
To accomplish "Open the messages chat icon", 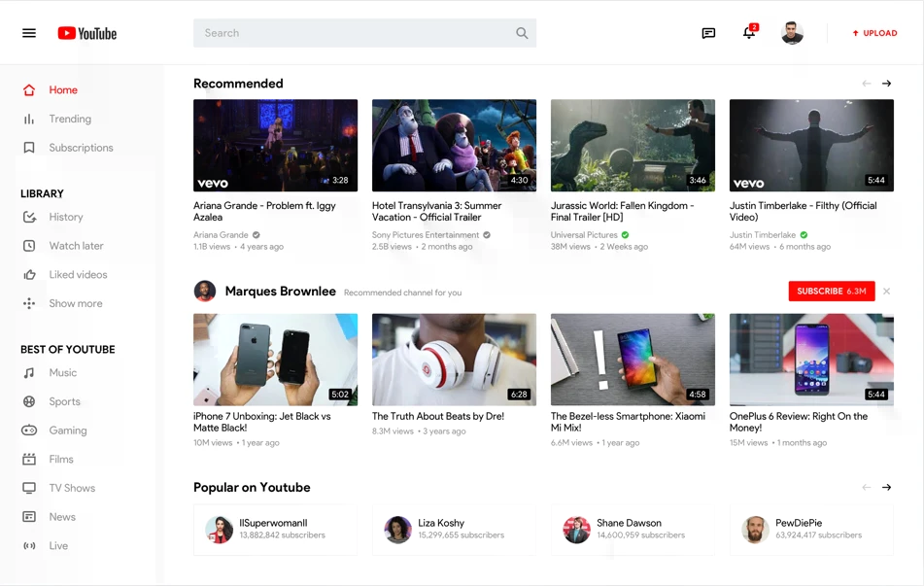I will pos(708,33).
